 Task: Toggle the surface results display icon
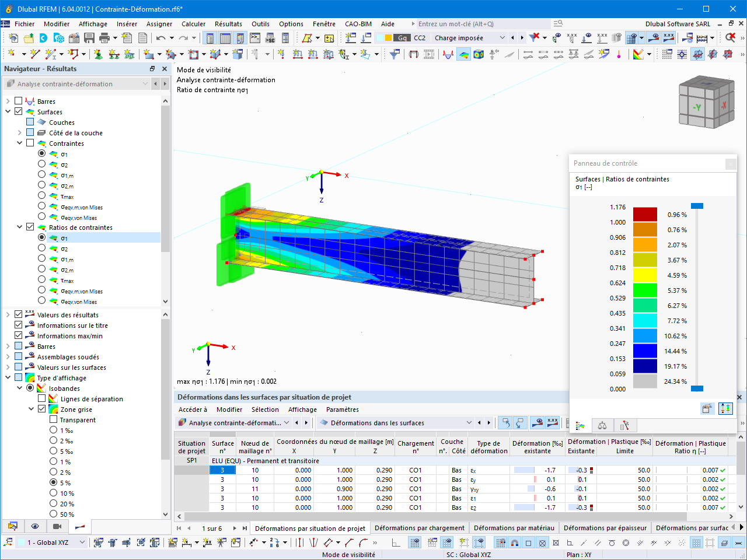463,54
